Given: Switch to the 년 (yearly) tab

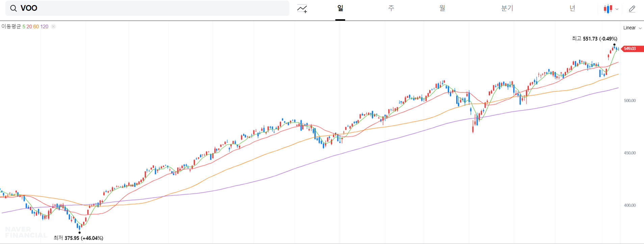Looking at the screenshot, I should pos(572,8).
